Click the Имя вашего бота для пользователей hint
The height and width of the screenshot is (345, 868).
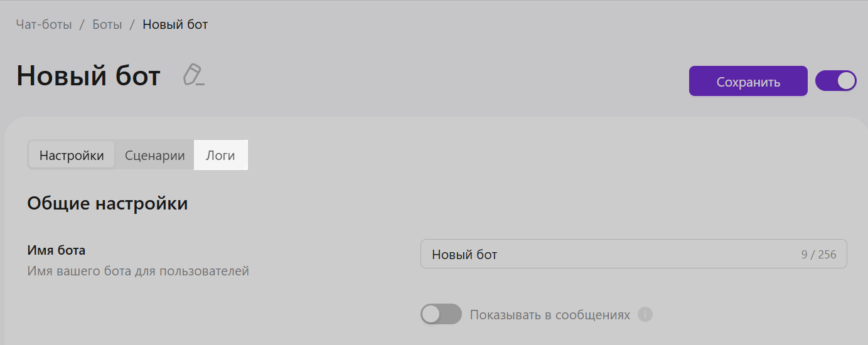click(138, 272)
